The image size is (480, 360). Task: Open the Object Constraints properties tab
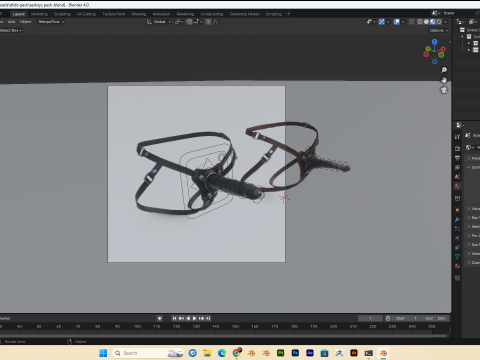pyautogui.click(x=457, y=247)
